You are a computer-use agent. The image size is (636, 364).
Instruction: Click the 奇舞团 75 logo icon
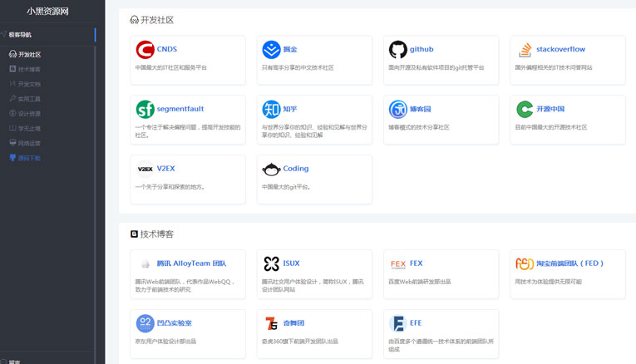tap(271, 323)
